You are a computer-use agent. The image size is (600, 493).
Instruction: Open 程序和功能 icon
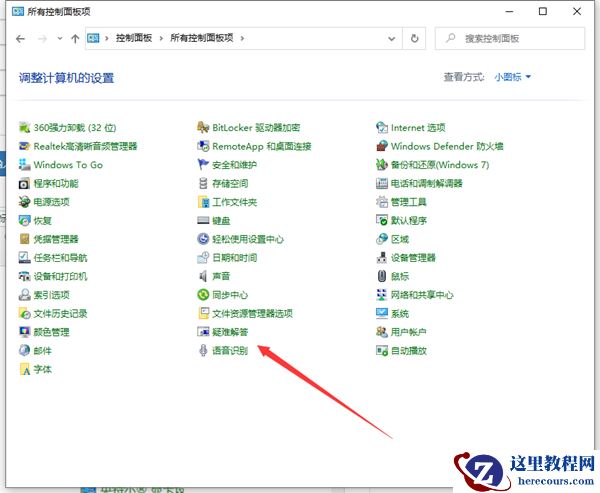(x=24, y=183)
